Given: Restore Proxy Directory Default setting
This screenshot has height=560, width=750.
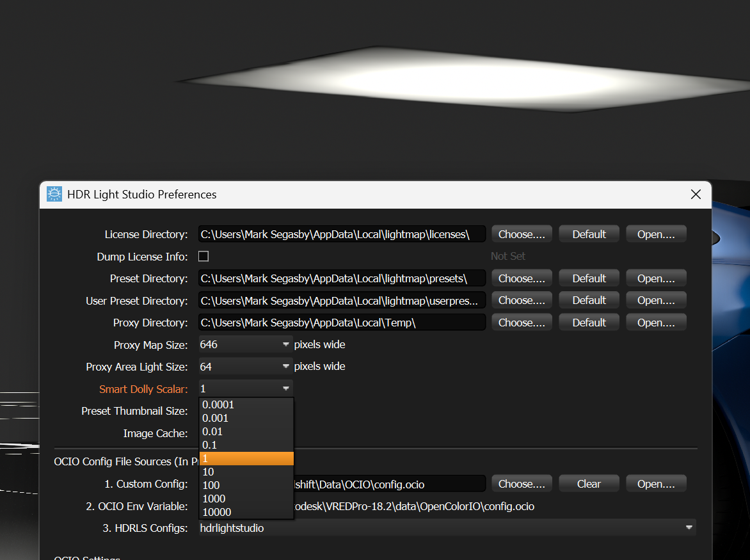Looking at the screenshot, I should click(588, 322).
